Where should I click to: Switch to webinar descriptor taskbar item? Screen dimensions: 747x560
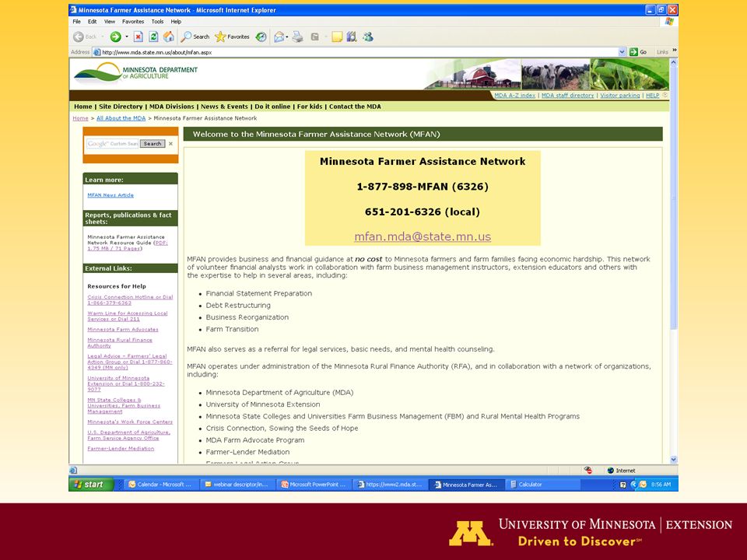(237, 485)
